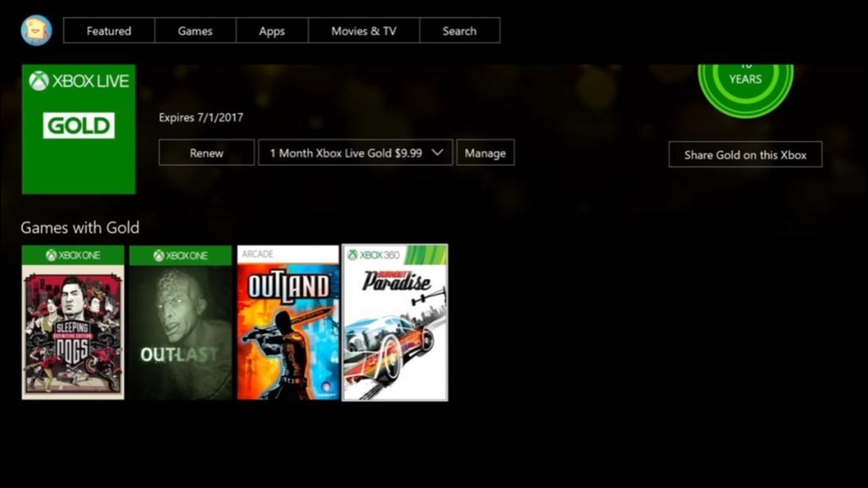Screen dimensions: 868x488
Task: Open the Search section
Action: 459,30
